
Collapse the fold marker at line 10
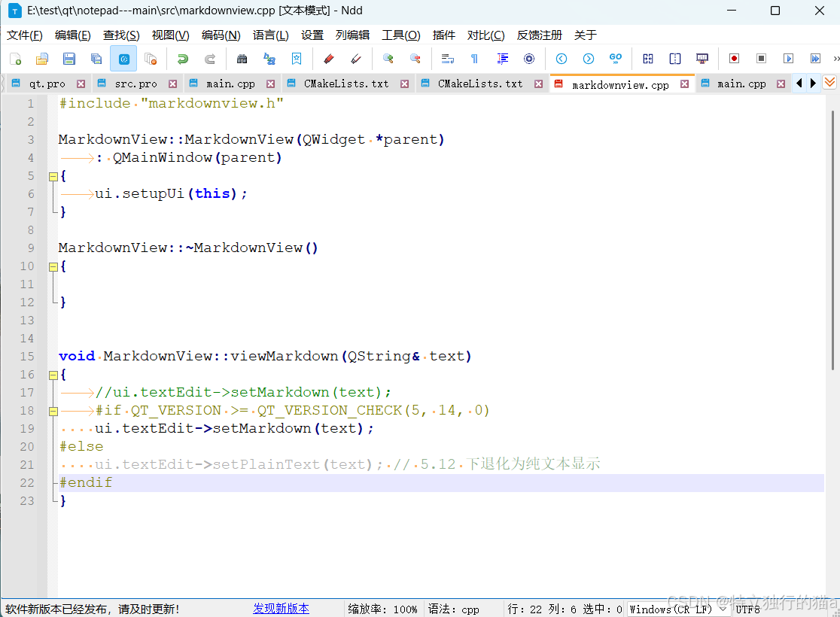pyautogui.click(x=53, y=266)
